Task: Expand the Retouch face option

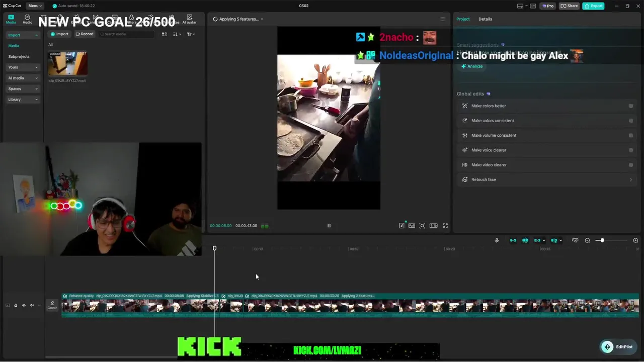Action: coord(547,179)
